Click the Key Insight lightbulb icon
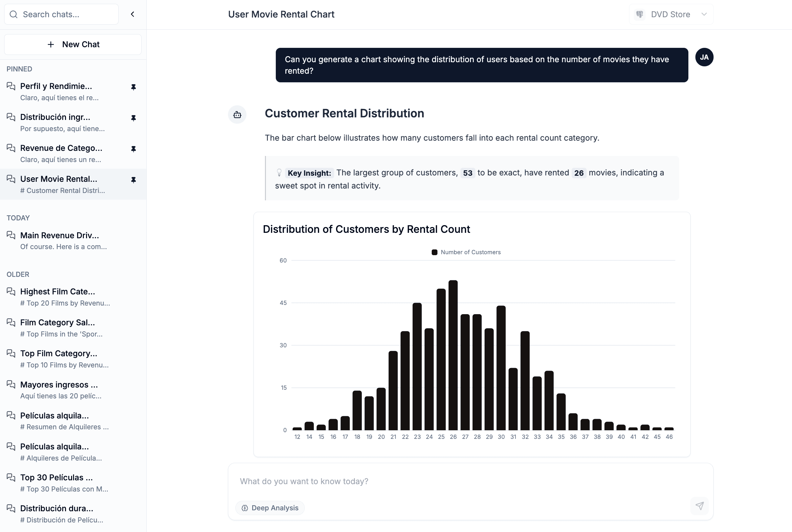Image resolution: width=792 pixels, height=532 pixels. pyautogui.click(x=279, y=173)
